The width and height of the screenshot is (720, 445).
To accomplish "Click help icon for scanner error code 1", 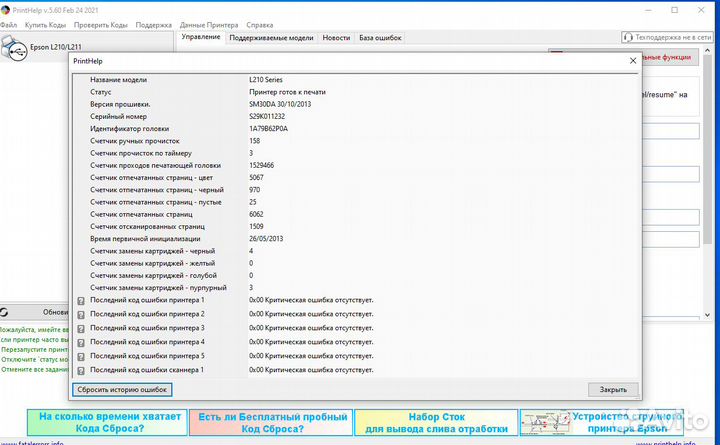I will (x=81, y=370).
